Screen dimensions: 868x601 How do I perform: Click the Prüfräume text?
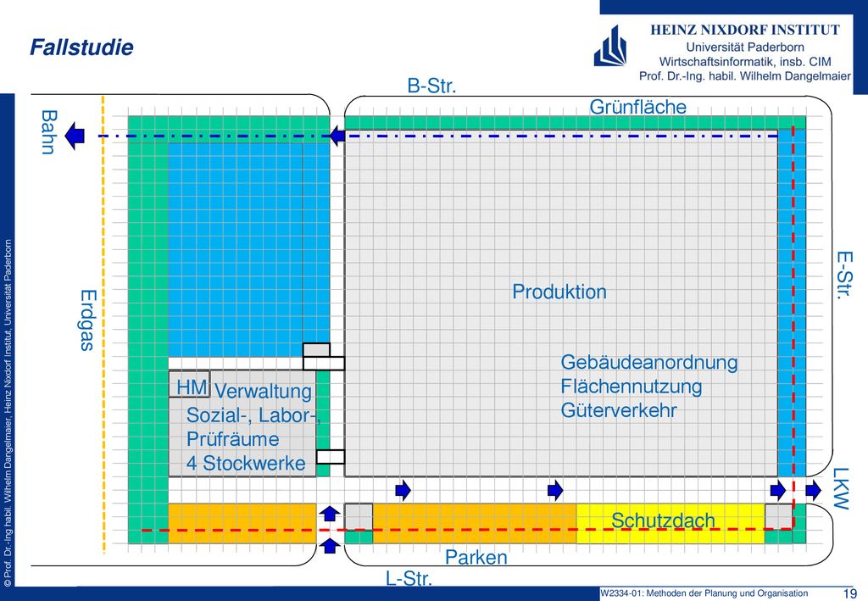(x=232, y=439)
